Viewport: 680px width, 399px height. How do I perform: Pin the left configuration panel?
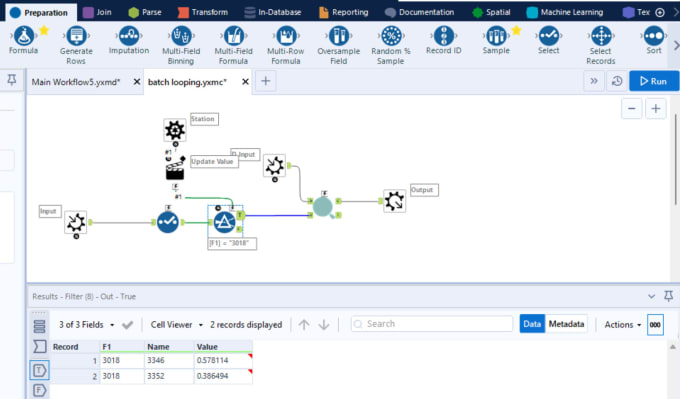pyautogui.click(x=12, y=80)
